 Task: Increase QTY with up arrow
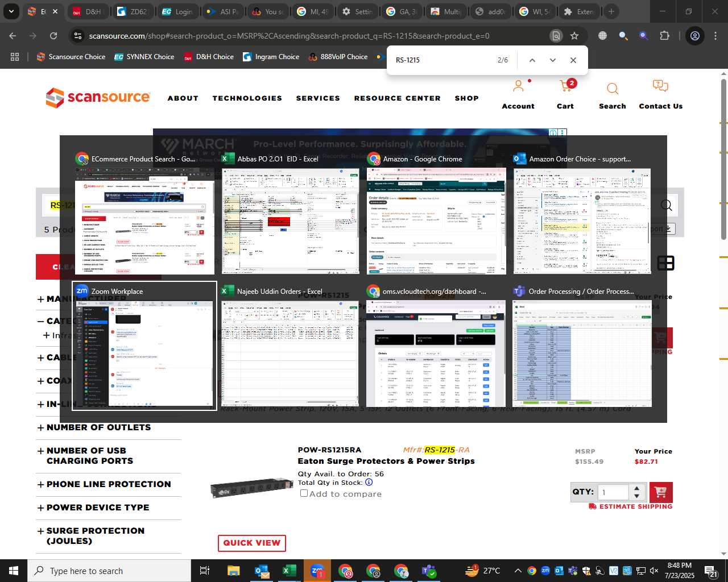pyautogui.click(x=637, y=488)
